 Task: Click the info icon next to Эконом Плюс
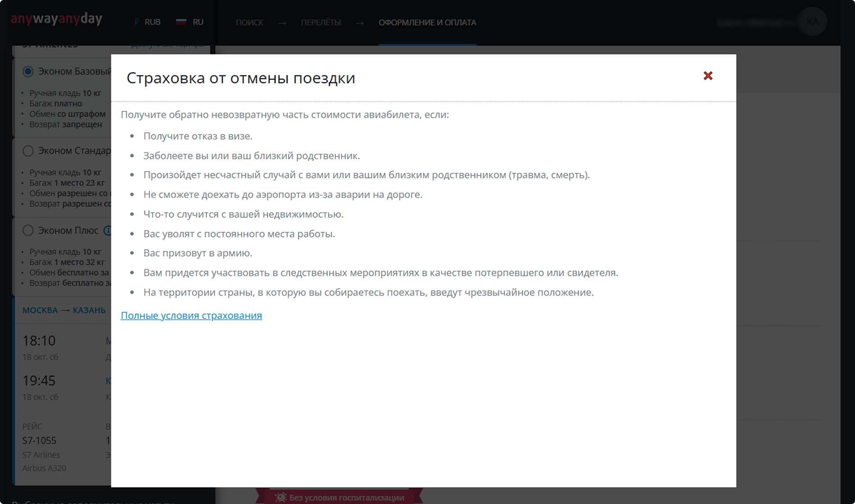(108, 230)
